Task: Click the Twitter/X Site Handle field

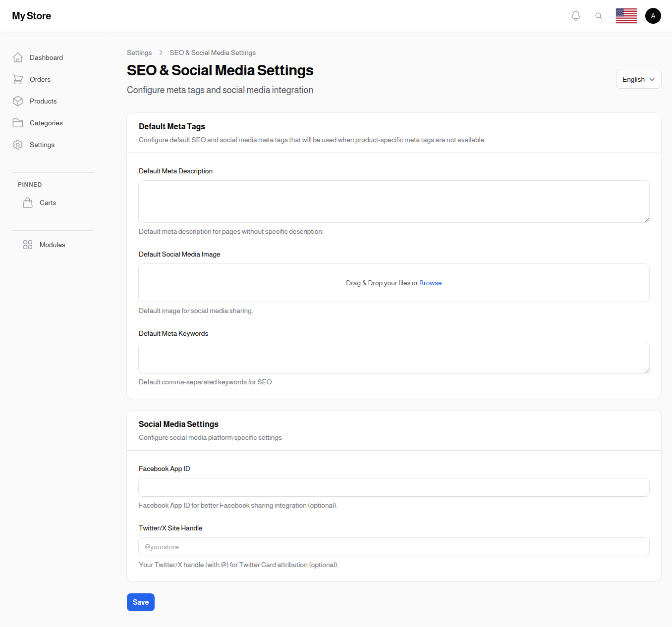Action: click(393, 547)
